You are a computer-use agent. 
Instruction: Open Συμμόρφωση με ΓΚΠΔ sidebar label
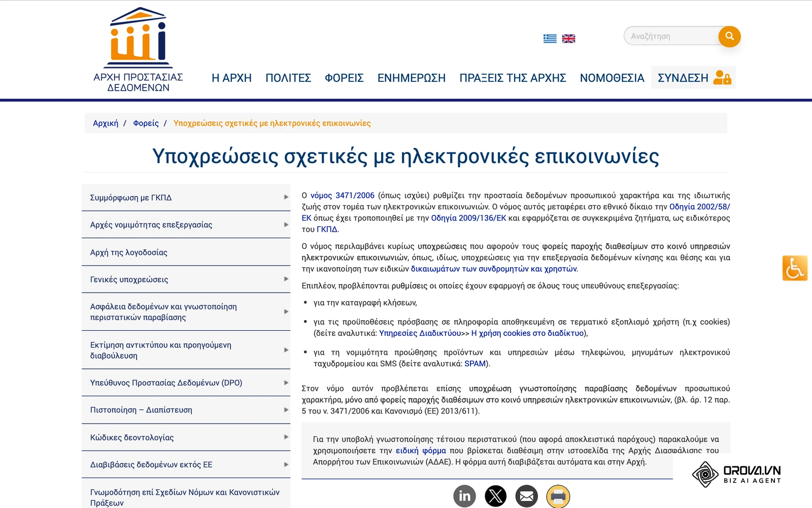pos(130,198)
